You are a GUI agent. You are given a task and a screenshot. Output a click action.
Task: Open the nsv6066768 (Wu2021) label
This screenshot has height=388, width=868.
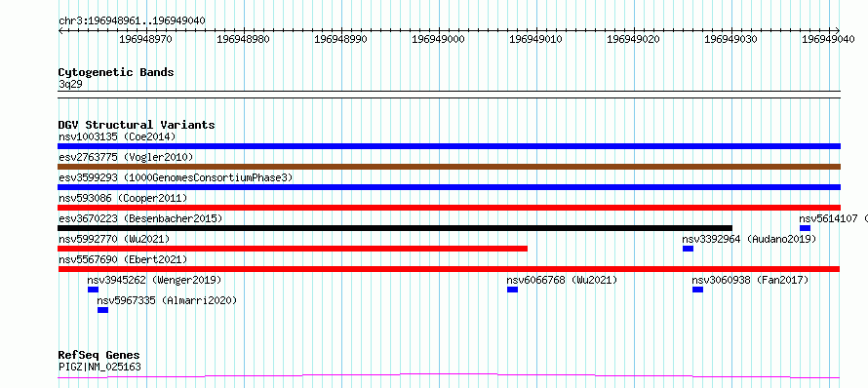pyautogui.click(x=562, y=280)
